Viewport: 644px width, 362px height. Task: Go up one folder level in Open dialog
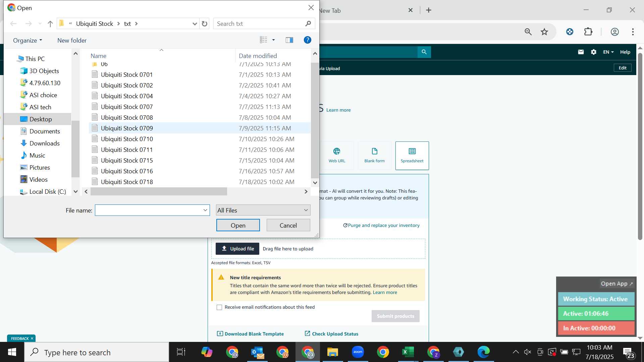50,24
